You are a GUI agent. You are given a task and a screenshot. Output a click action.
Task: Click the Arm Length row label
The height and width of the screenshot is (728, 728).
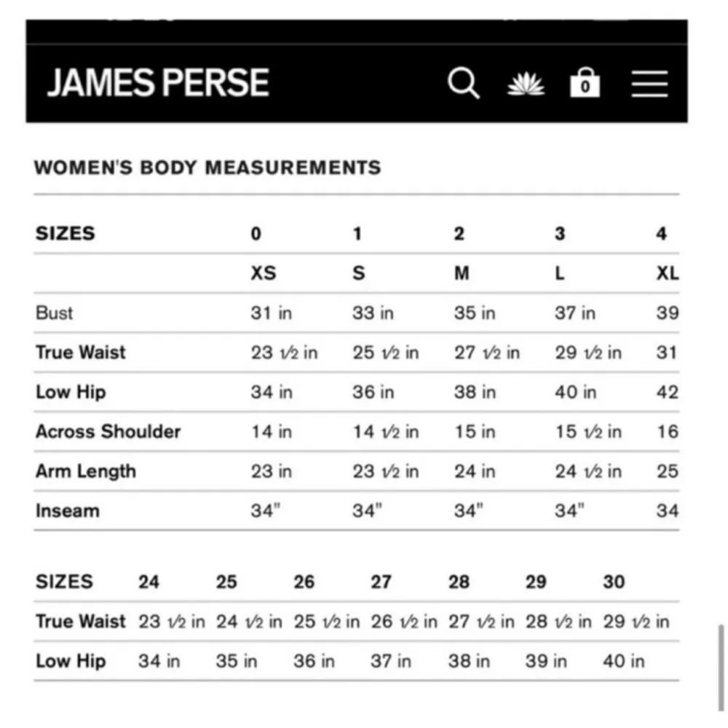click(85, 471)
